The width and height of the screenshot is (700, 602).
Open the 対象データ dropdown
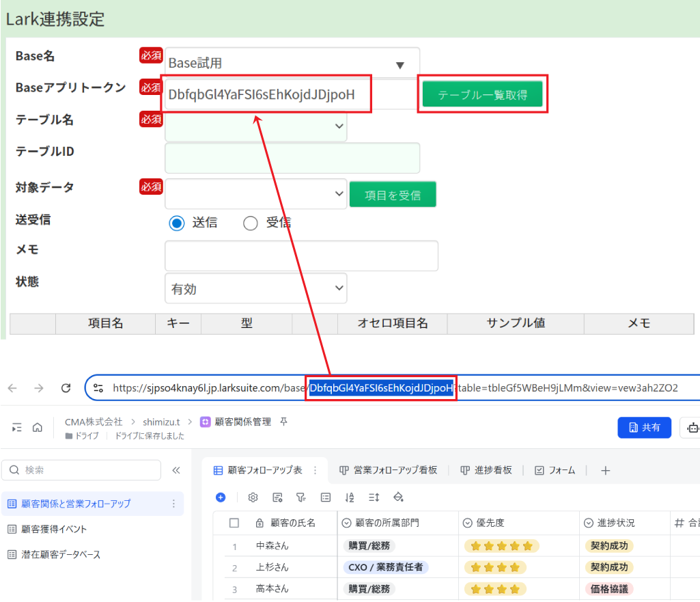click(256, 194)
